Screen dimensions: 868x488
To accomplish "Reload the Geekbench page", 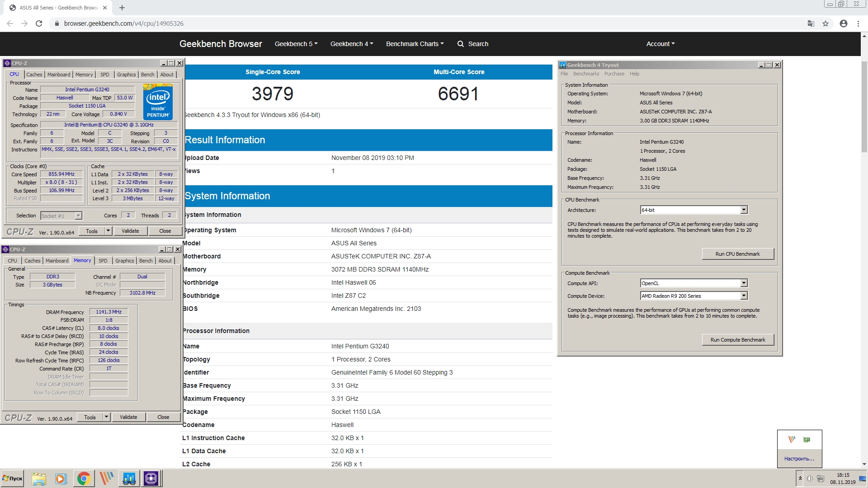I will 39,23.
